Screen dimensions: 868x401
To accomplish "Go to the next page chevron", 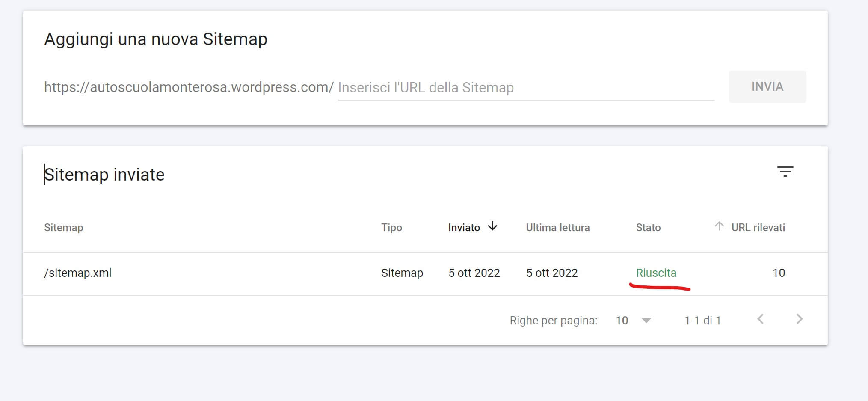I will (x=799, y=319).
